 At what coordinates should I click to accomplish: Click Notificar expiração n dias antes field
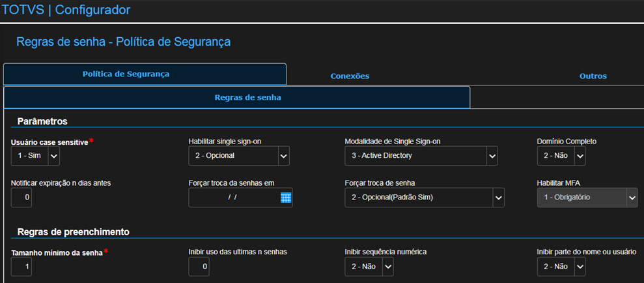[x=21, y=197]
